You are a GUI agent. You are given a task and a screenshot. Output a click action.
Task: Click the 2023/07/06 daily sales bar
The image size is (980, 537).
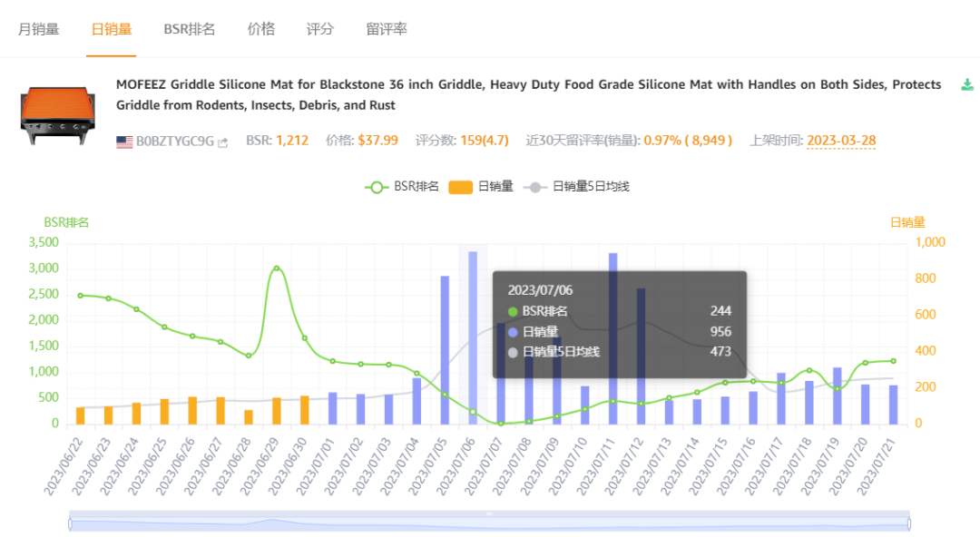click(473, 337)
